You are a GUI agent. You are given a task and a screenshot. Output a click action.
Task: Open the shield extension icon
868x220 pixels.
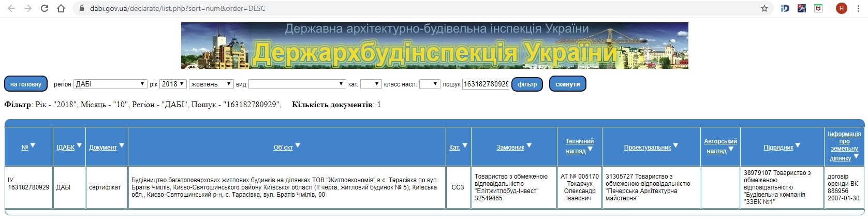[818, 8]
